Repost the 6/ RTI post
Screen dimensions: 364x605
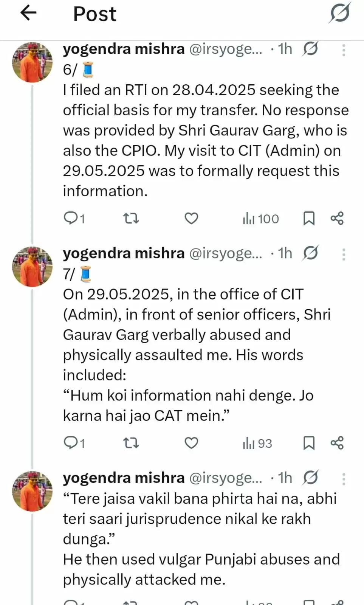pos(131,218)
